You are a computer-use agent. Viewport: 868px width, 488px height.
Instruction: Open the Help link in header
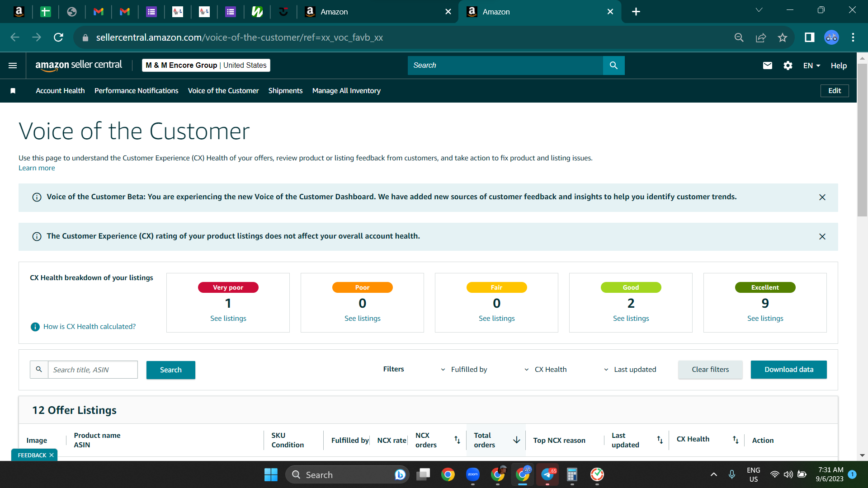click(x=839, y=66)
